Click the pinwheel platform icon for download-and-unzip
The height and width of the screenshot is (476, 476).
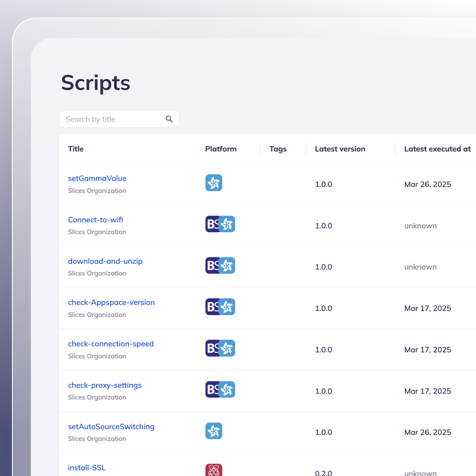(x=227, y=266)
